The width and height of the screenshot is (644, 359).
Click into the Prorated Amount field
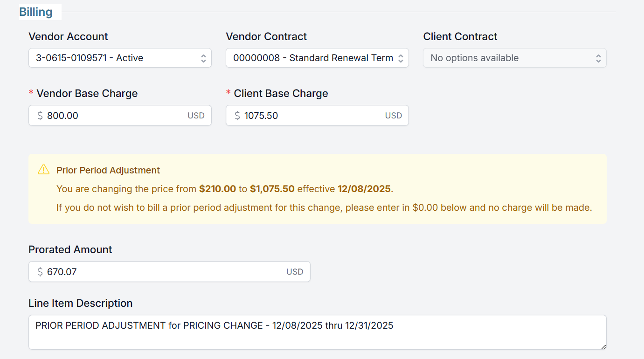(163, 272)
